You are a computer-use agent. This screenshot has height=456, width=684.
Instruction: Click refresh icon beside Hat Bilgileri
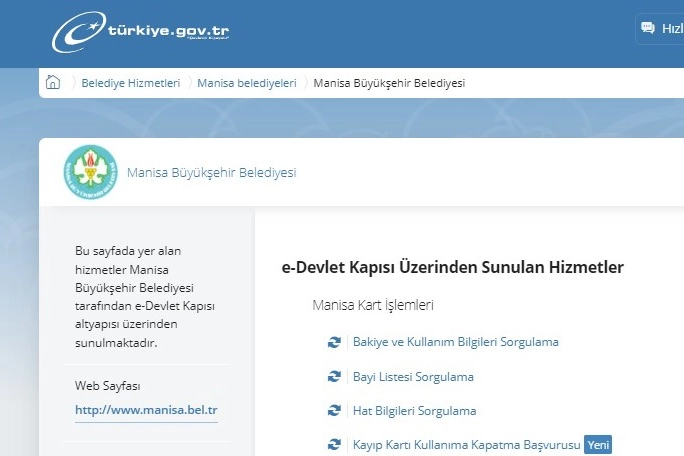334,411
